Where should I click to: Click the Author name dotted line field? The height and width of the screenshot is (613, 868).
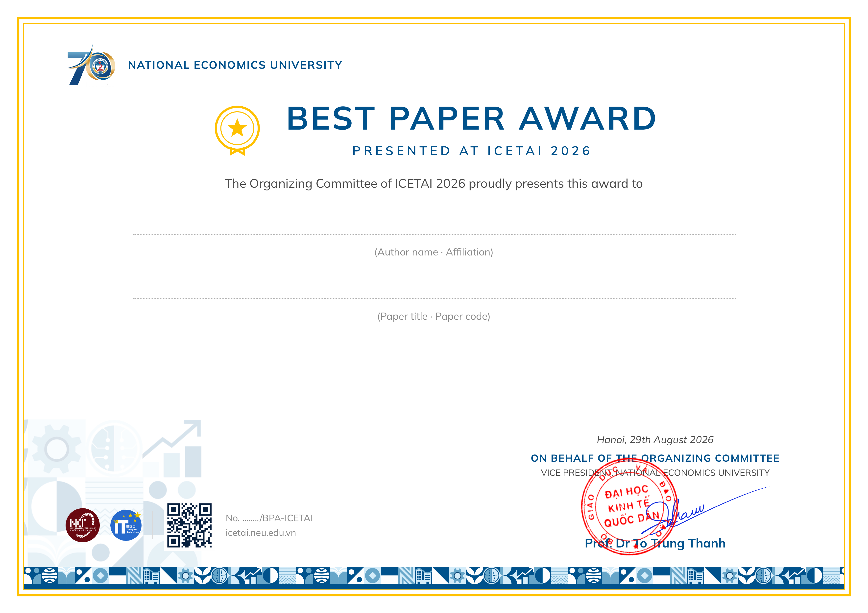(x=434, y=234)
